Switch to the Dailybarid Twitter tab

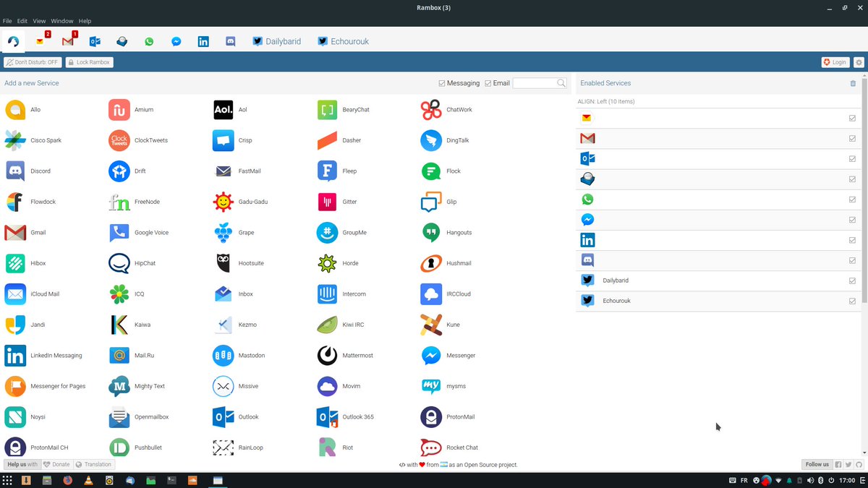point(276,41)
